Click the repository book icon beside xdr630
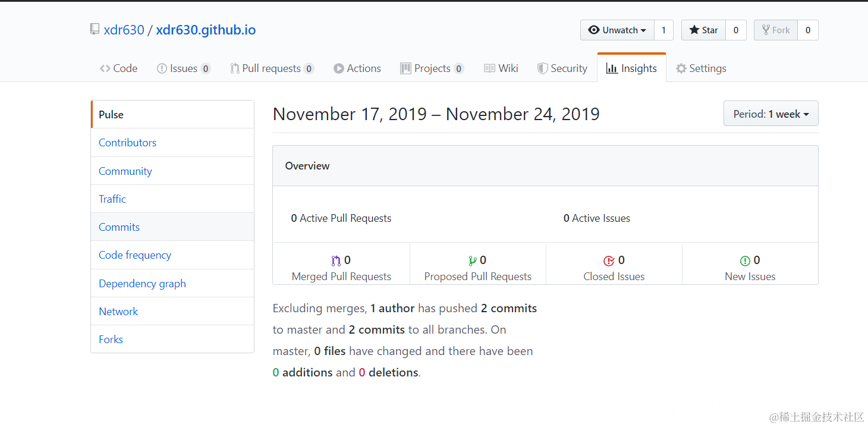 pyautogui.click(x=95, y=30)
